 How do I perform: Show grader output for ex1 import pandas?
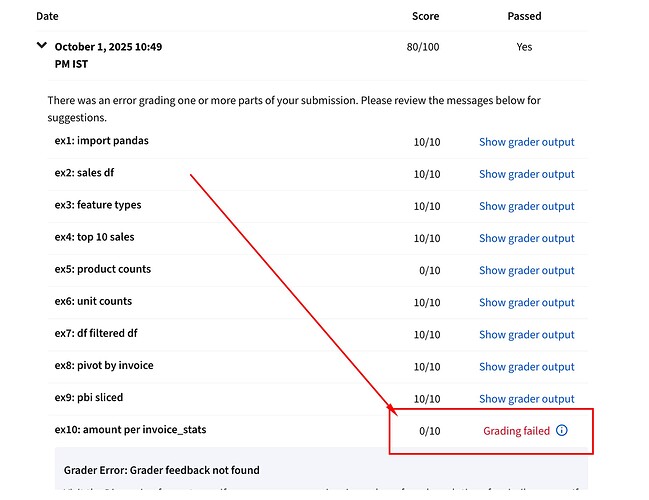point(526,142)
